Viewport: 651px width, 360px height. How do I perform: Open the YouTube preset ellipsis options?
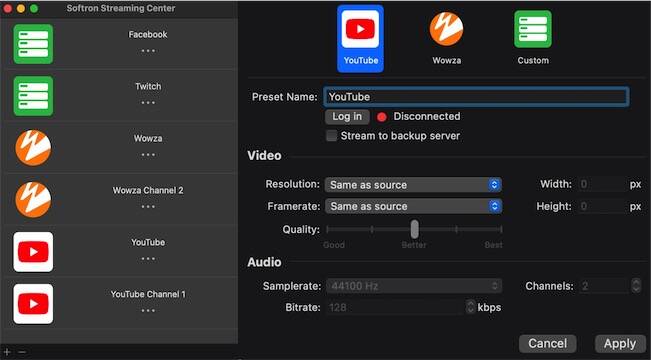coord(148,259)
